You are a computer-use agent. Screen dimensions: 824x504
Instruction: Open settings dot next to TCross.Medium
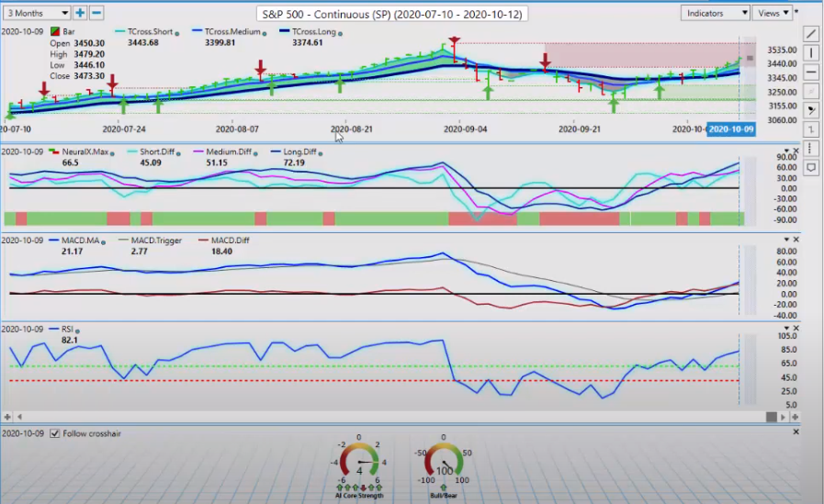265,34
